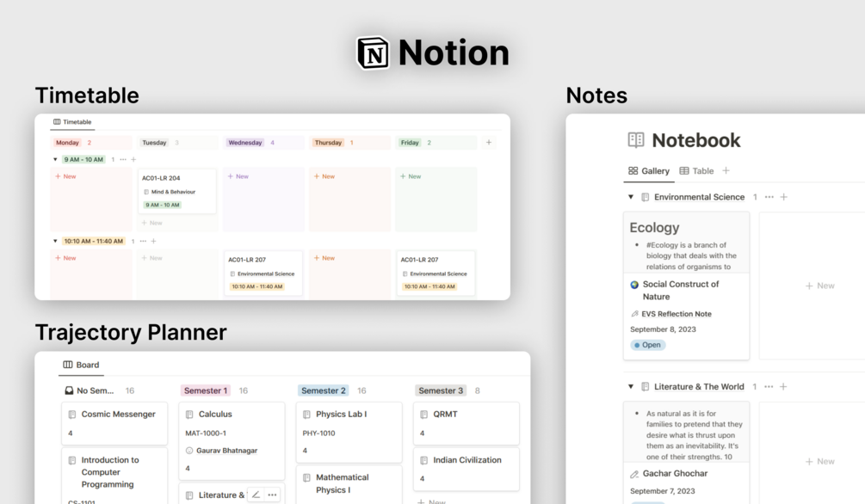Image resolution: width=865 pixels, height=504 pixels.
Task: Click the Wednesday column tag
Action: (245, 143)
